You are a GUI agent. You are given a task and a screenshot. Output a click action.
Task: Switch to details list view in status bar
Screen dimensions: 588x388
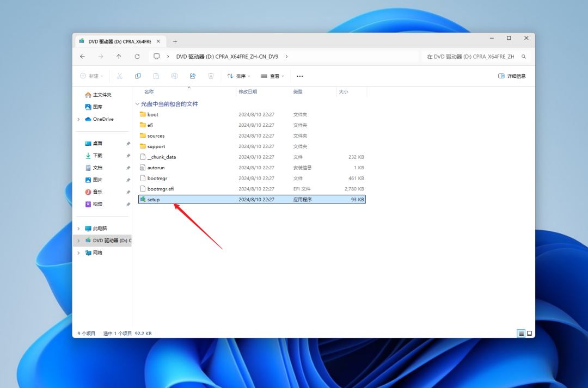click(521, 333)
